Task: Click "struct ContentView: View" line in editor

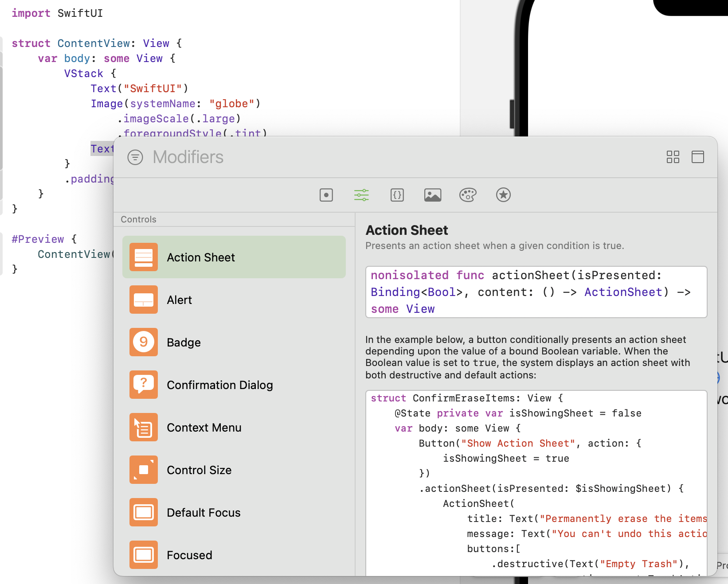Action: click(x=97, y=43)
